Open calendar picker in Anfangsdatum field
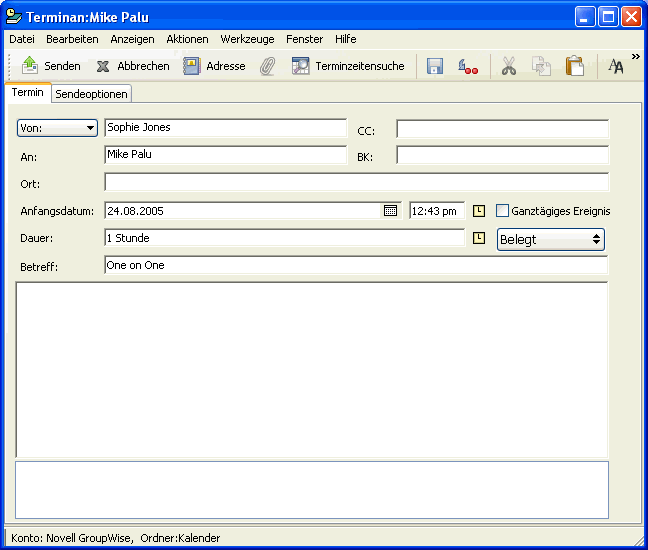This screenshot has height=550, width=648. [x=390, y=211]
